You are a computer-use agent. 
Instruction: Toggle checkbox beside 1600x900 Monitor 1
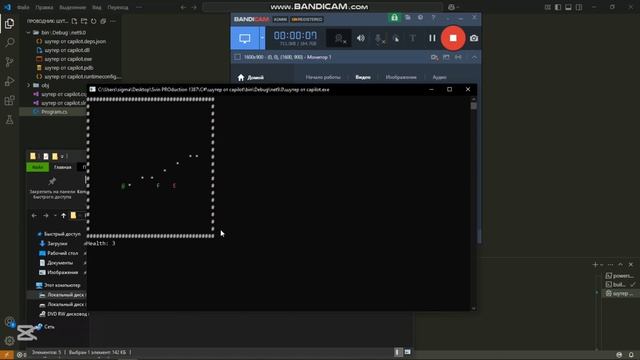pos(237,57)
